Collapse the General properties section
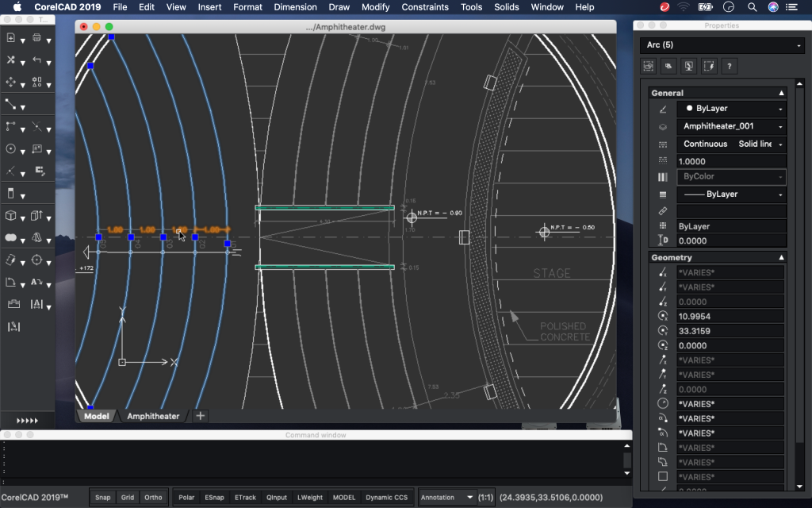The height and width of the screenshot is (508, 812). (781, 93)
